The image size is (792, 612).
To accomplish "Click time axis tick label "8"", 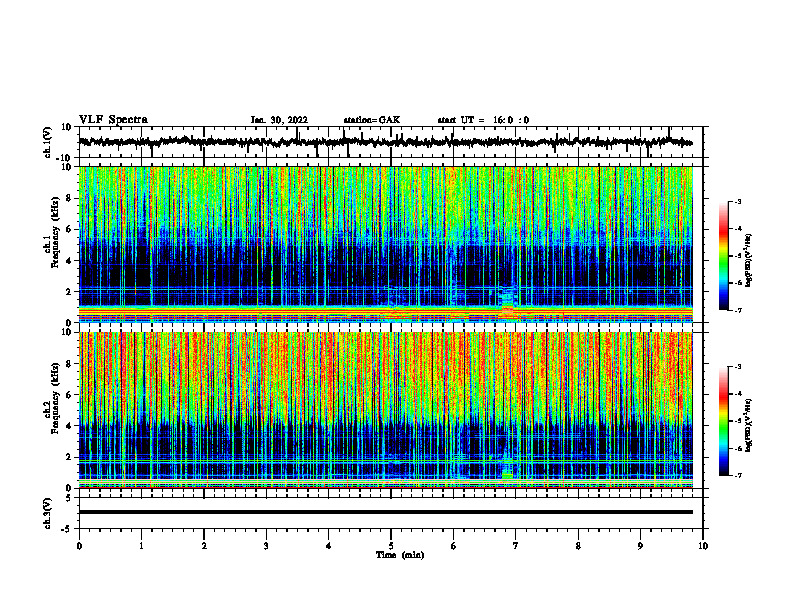I will click(578, 546).
